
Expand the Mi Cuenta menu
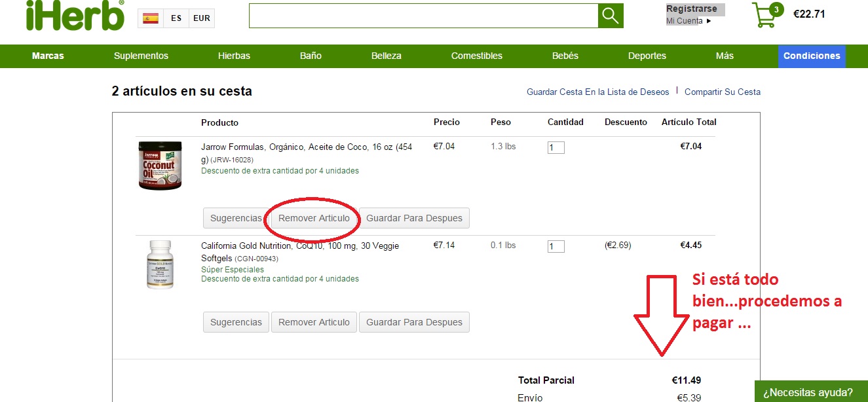(689, 21)
